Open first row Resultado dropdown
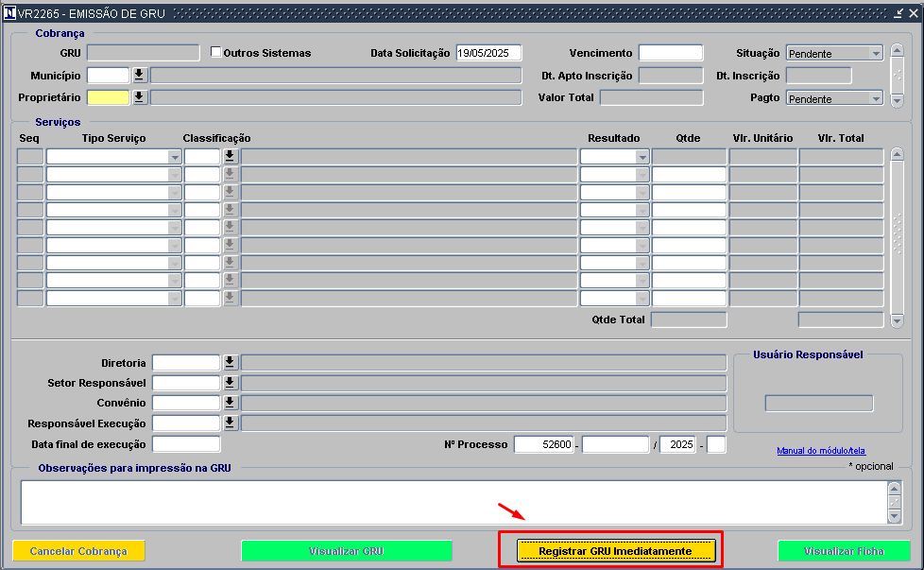The image size is (924, 570). 642,157
